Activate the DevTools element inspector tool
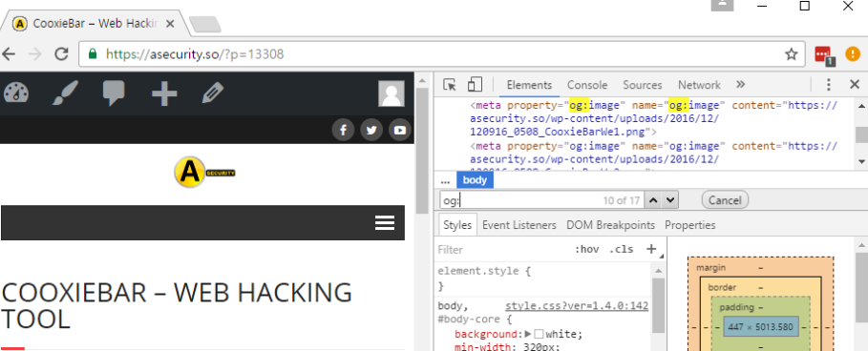 (450, 85)
